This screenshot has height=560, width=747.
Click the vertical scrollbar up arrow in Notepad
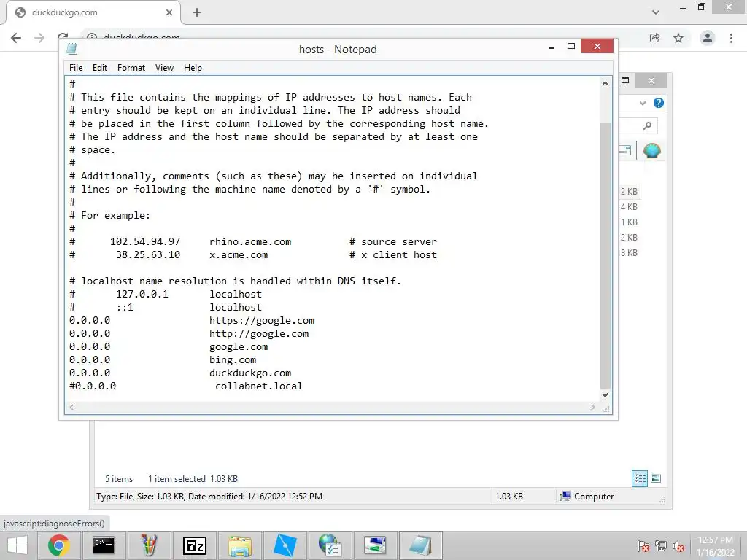(x=605, y=83)
